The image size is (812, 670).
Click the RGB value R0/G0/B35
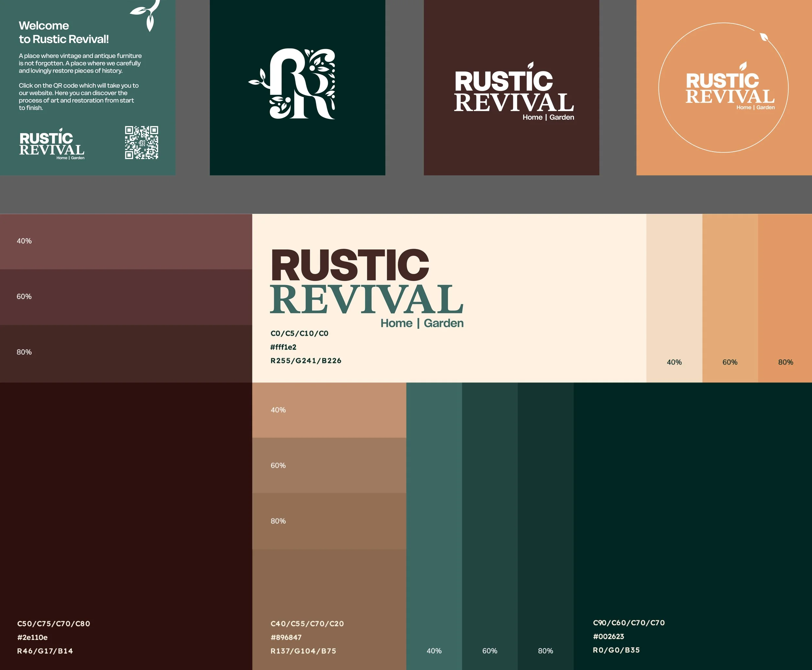tap(616, 650)
